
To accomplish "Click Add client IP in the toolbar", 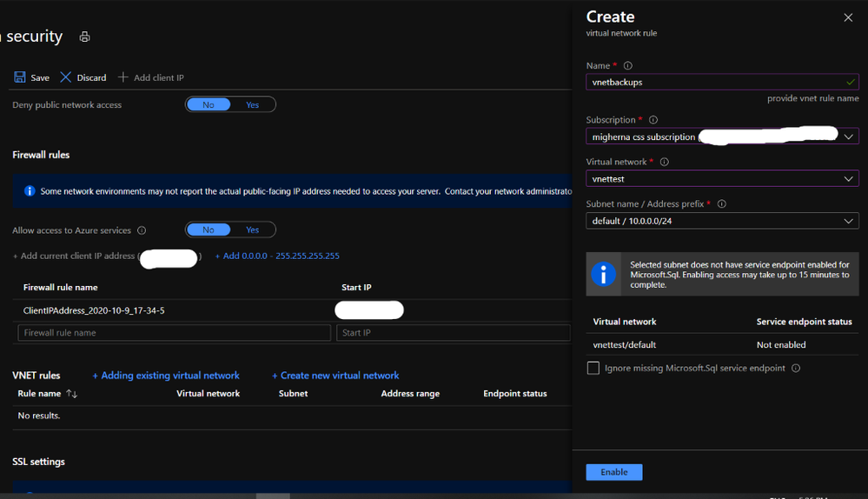I will click(159, 77).
